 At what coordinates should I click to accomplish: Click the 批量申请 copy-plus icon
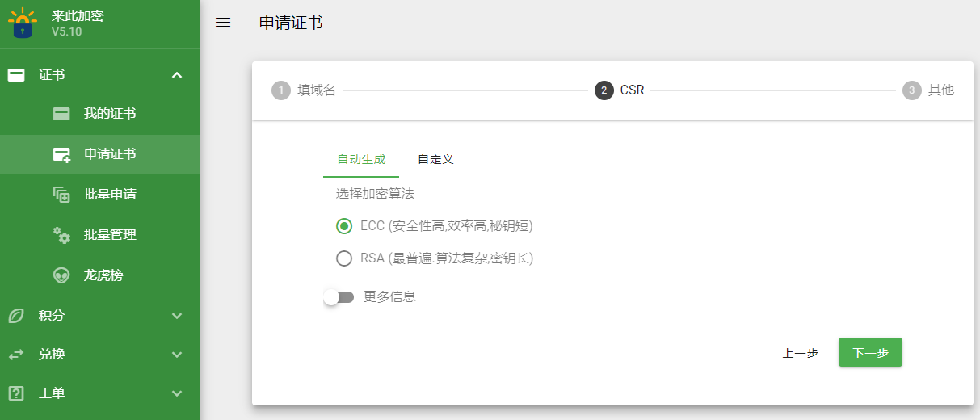pos(61,195)
